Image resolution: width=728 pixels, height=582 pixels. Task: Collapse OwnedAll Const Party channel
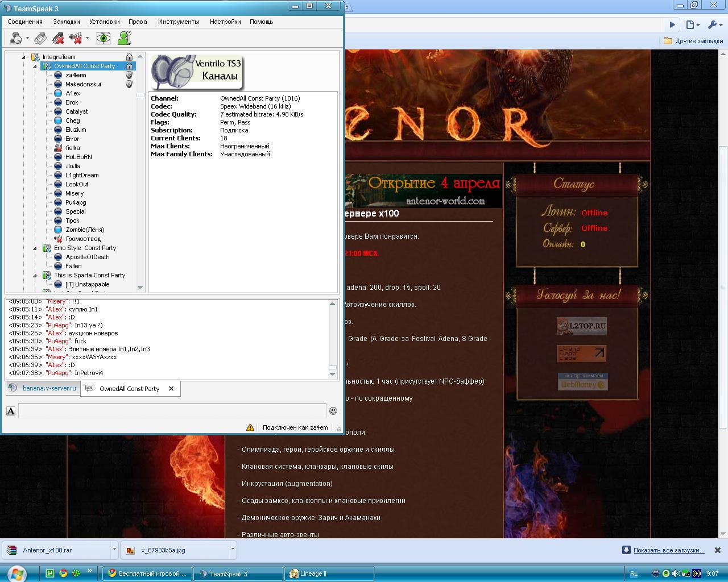pyautogui.click(x=35, y=66)
